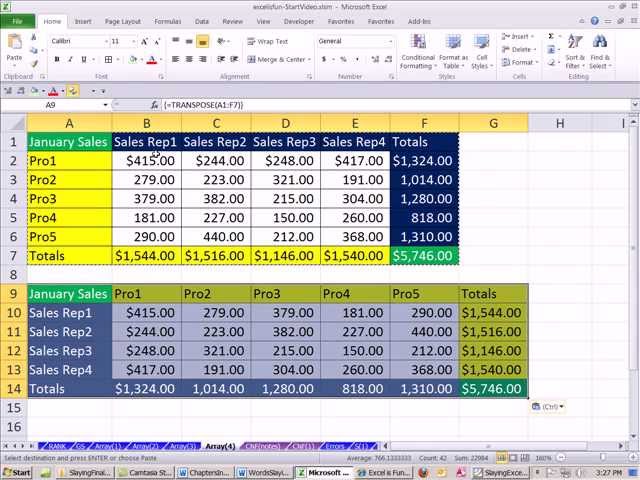Click the Format Painter brush icon
The width and height of the screenshot is (640, 480).
[x=34, y=64]
